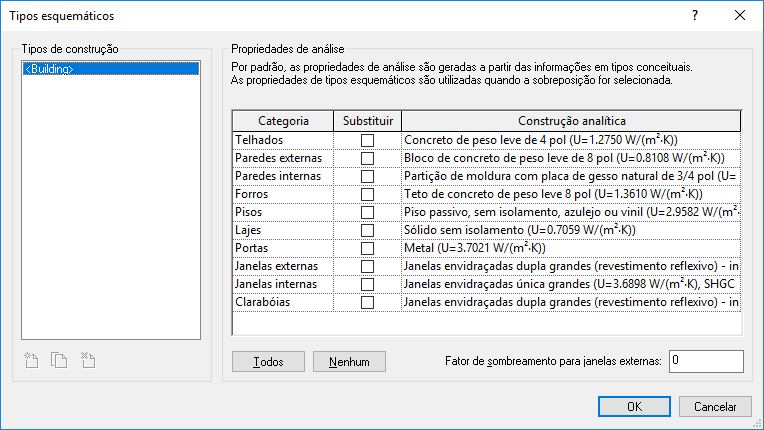This screenshot has height=430, width=764.
Task: Click the Cancelar button
Action: (715, 406)
